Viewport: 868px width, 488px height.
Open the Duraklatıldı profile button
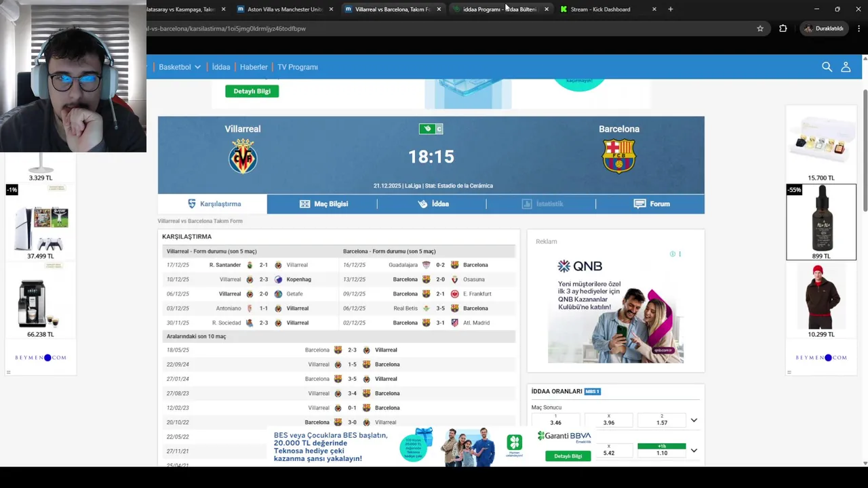823,28
